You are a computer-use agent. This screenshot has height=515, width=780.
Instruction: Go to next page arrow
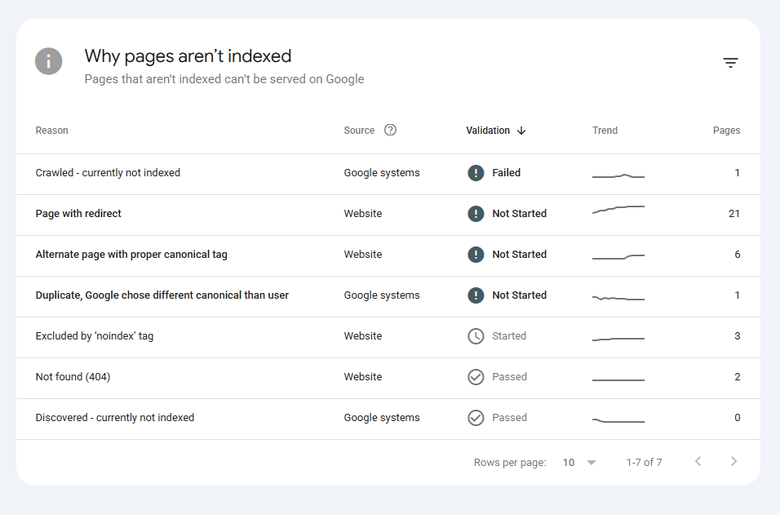734,461
